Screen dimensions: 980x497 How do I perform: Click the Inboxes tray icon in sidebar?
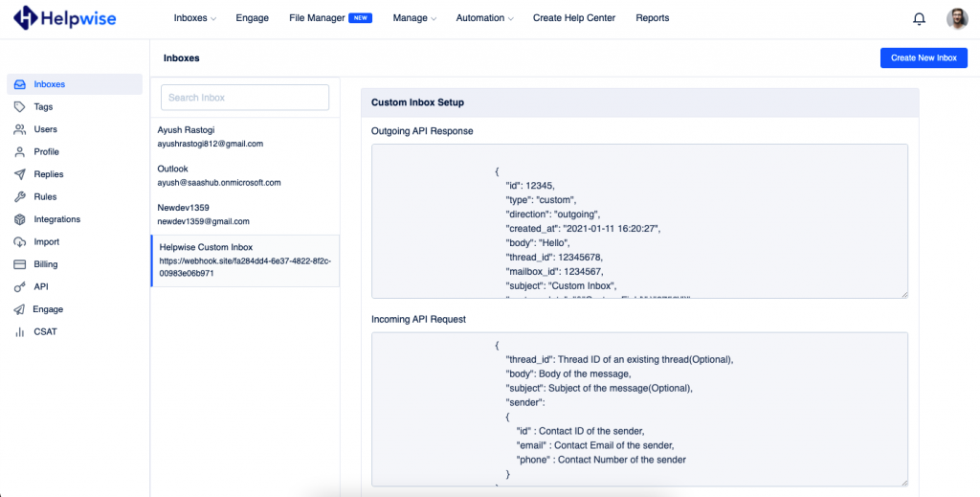tap(20, 84)
